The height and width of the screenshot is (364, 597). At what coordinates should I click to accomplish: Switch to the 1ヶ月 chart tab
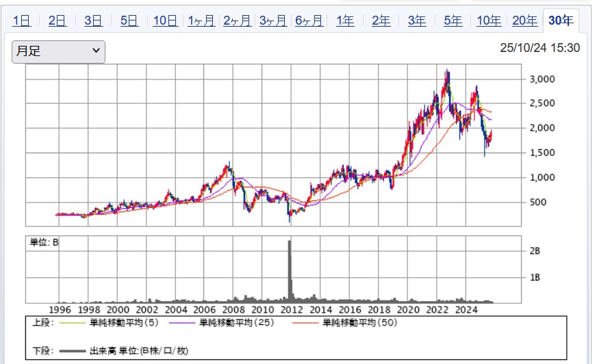[x=201, y=21]
